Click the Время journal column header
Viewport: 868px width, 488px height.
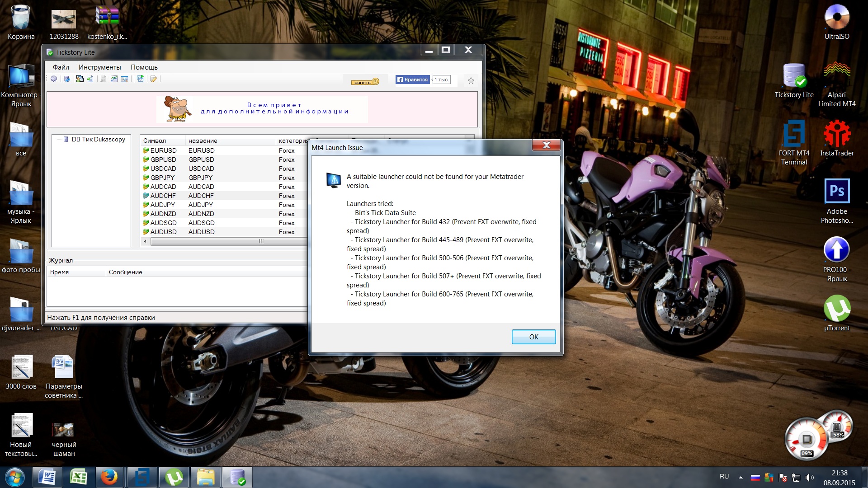point(76,272)
